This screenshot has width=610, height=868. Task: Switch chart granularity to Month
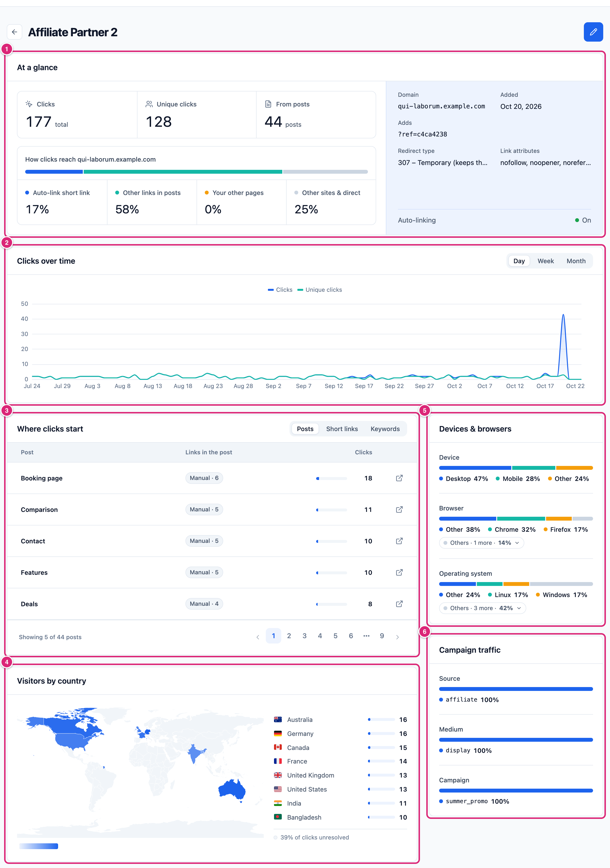point(576,261)
